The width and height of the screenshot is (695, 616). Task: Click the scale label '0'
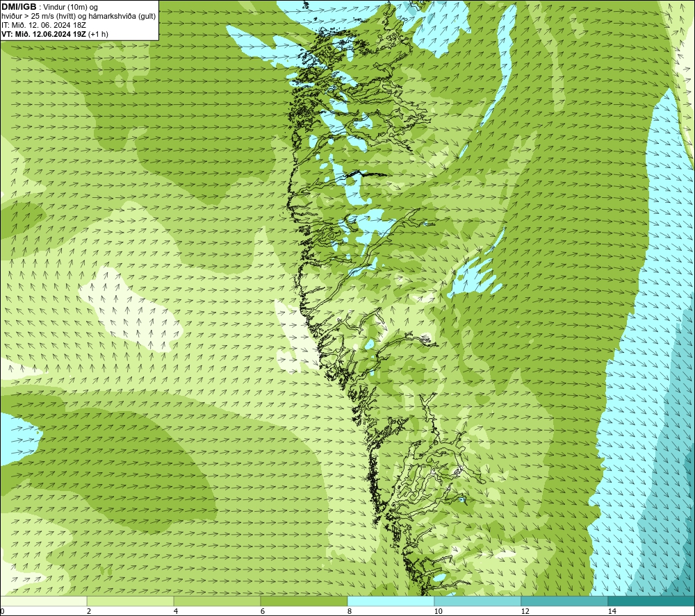coord(2,611)
